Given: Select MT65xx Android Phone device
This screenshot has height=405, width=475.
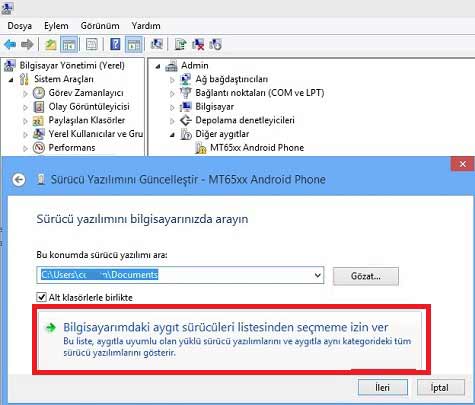Looking at the screenshot, I should pyautogui.click(x=257, y=148).
